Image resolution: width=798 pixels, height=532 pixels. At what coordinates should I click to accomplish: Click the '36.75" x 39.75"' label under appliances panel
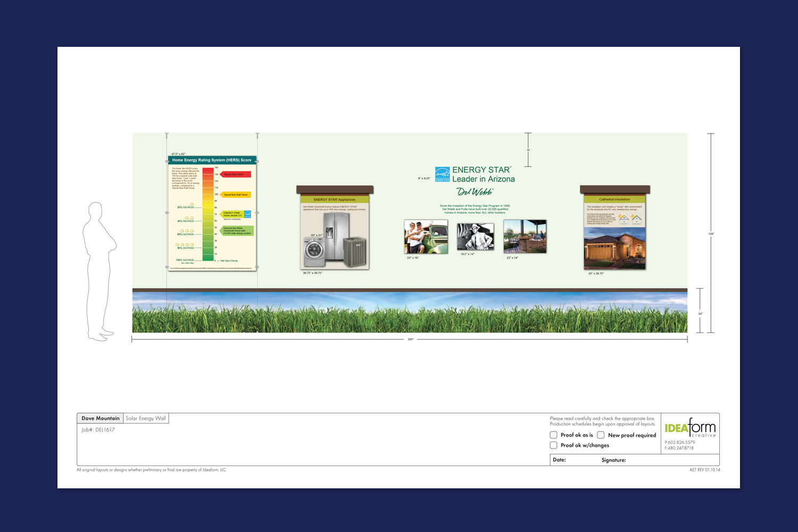point(312,273)
